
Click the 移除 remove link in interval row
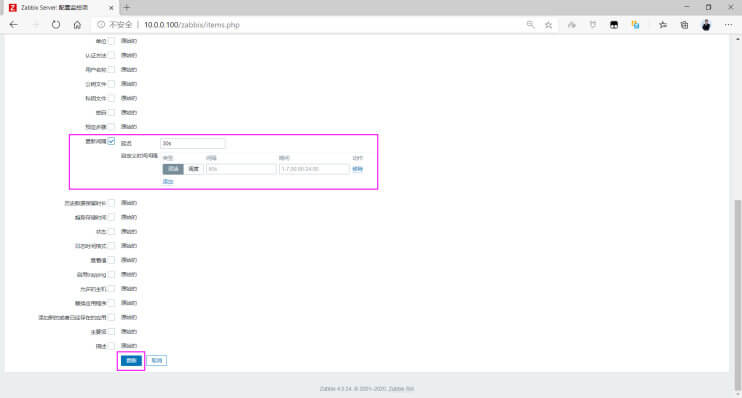coord(358,169)
